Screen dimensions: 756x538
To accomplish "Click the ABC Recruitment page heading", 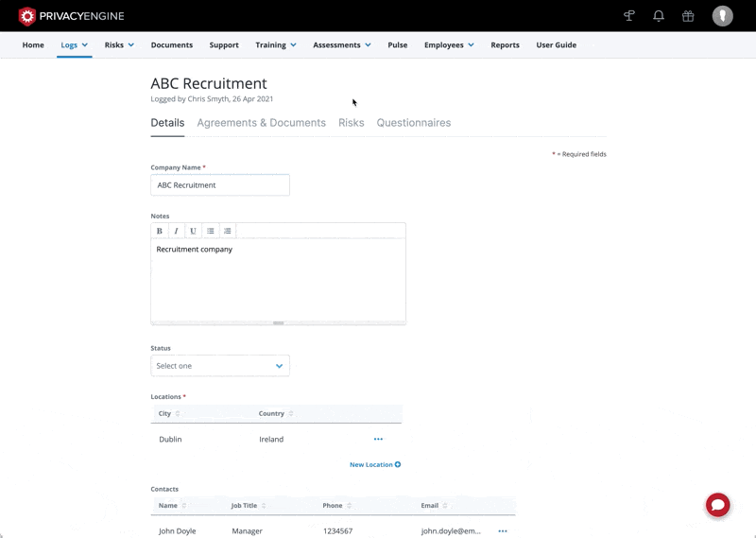I will [208, 83].
